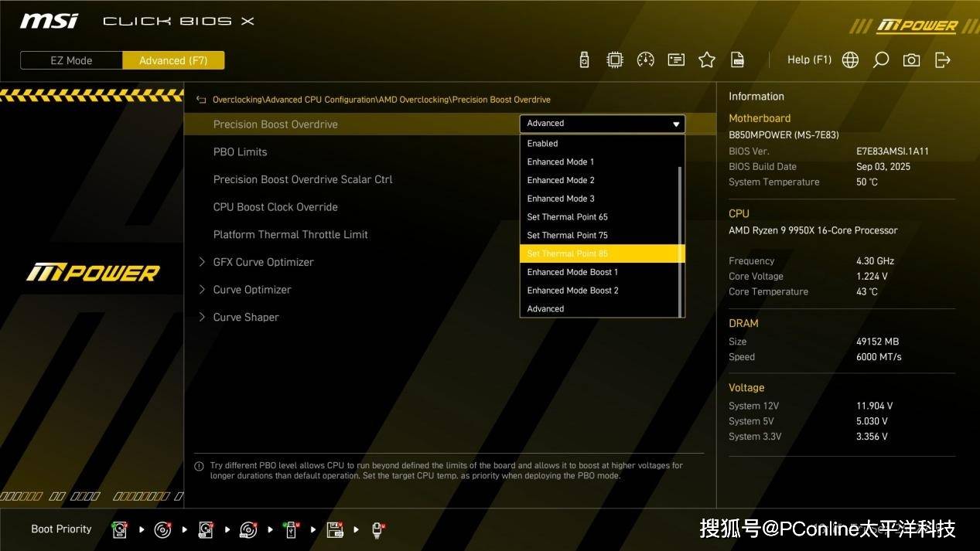Click the exit door icon

point(942,60)
